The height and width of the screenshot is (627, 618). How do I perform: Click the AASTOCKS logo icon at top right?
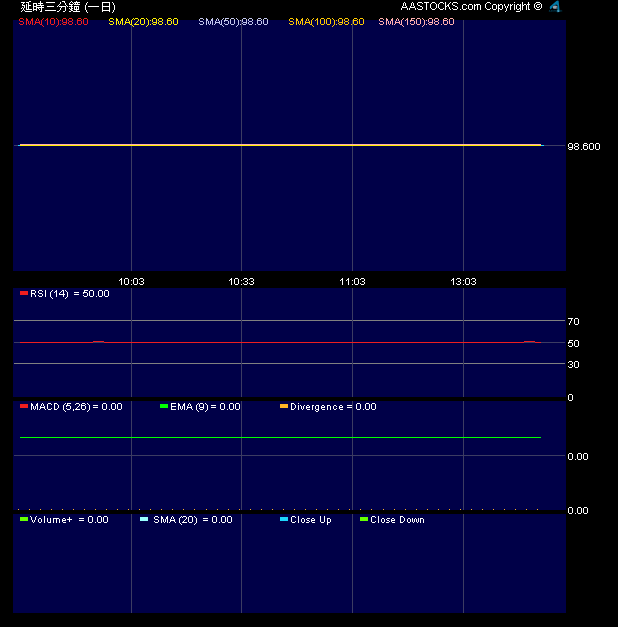pos(555,6)
